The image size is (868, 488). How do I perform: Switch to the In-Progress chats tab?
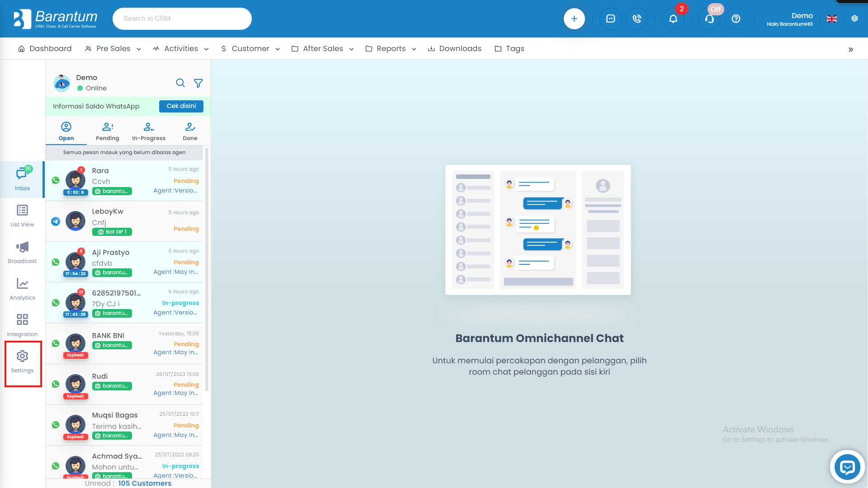point(149,131)
